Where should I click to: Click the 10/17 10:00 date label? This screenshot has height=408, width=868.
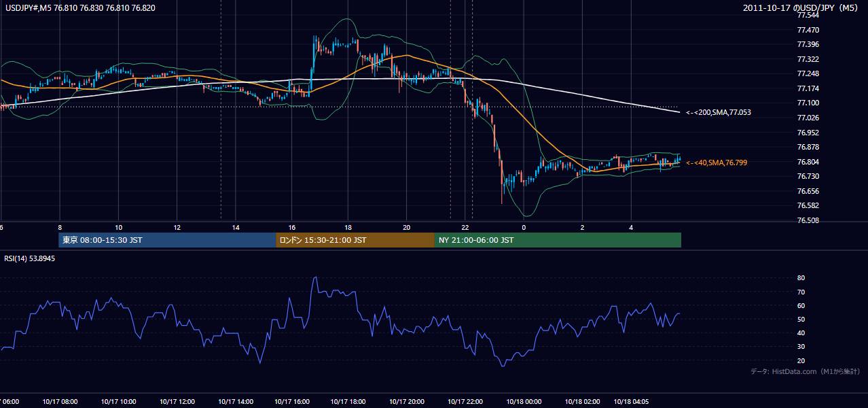pyautogui.click(x=118, y=402)
